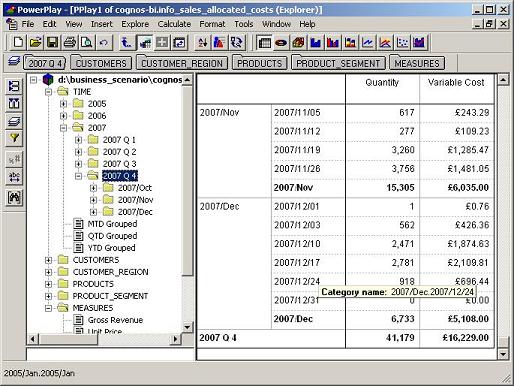
Task: Open the Format menu
Action: pos(212,24)
